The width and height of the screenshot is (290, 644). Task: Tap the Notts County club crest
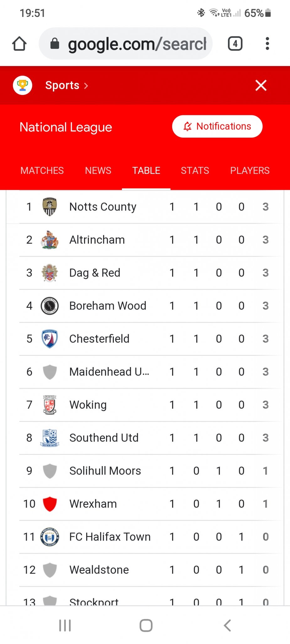[50, 207]
